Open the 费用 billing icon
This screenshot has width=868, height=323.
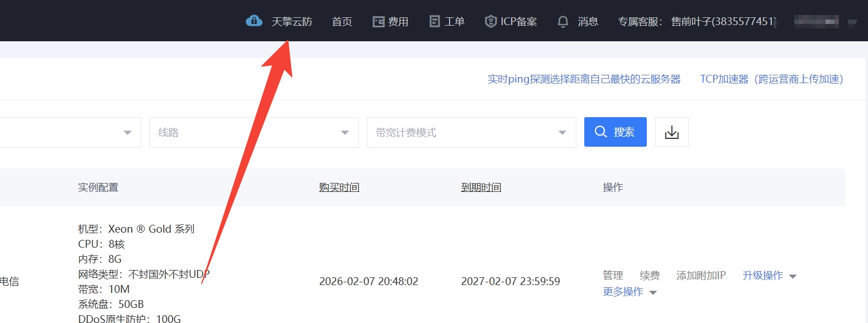[x=379, y=22]
